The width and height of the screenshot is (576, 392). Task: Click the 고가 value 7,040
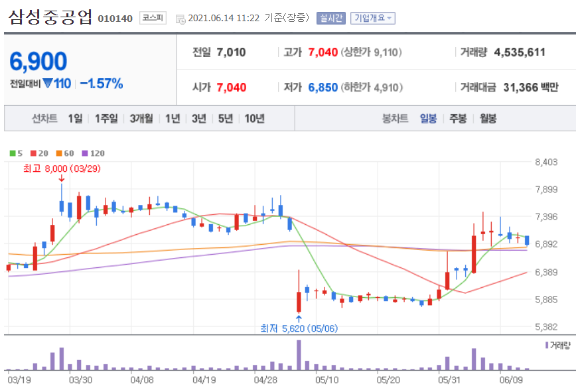[x=323, y=52]
